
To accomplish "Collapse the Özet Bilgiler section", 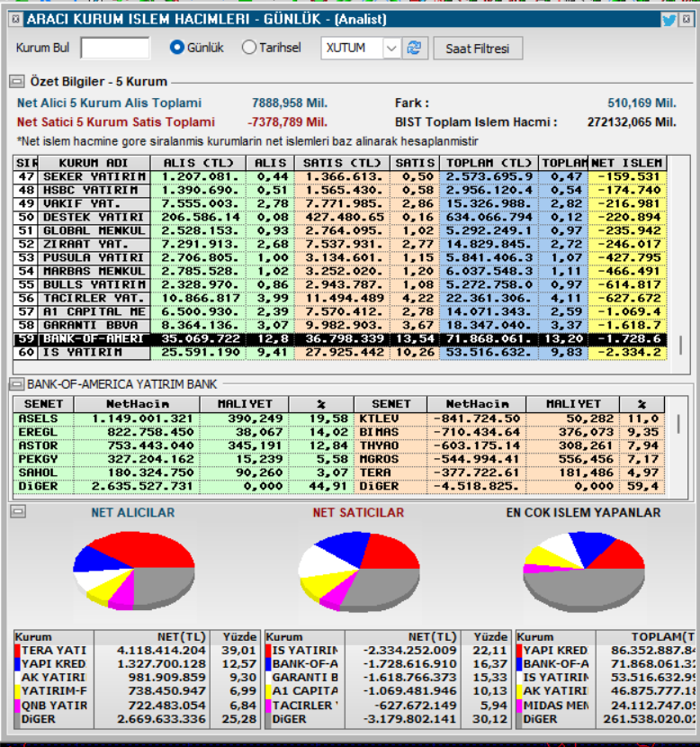I will tap(17, 82).
